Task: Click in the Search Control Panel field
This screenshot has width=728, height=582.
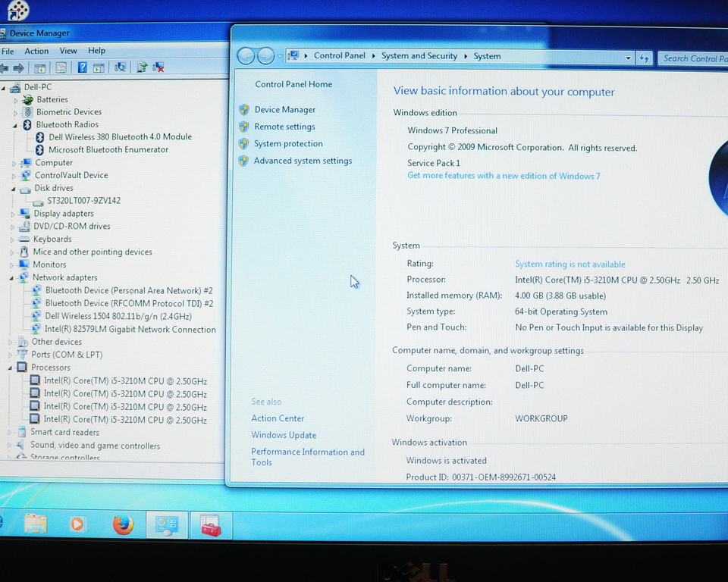Action: point(694,58)
